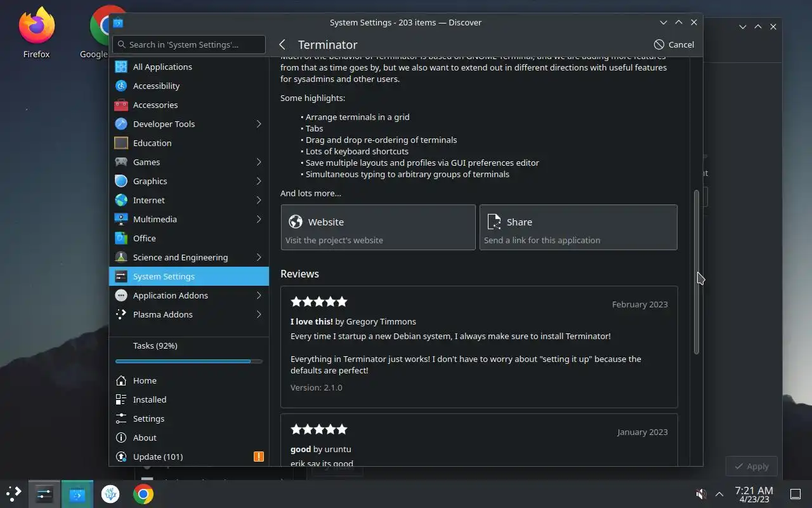Open the Tasks (92%) progress view
This screenshot has width=812, height=508.
pos(189,351)
